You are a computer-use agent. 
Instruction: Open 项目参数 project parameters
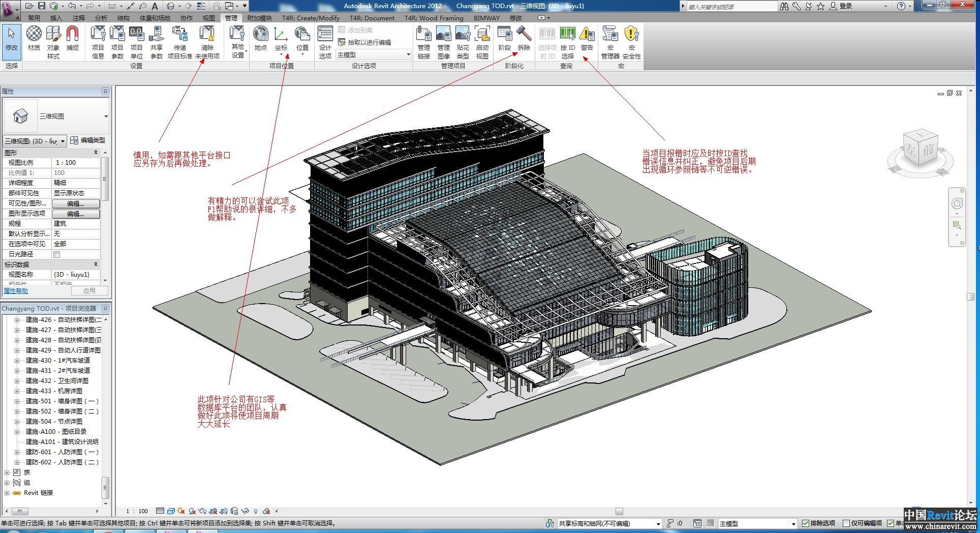117,42
